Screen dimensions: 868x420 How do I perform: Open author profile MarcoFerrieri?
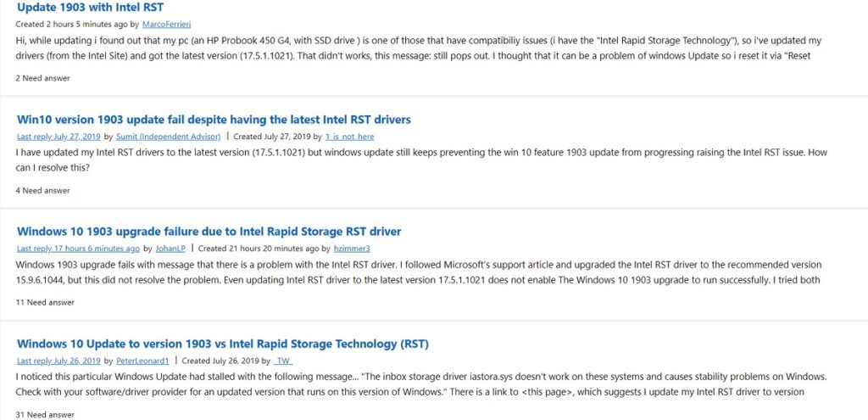pos(167,25)
